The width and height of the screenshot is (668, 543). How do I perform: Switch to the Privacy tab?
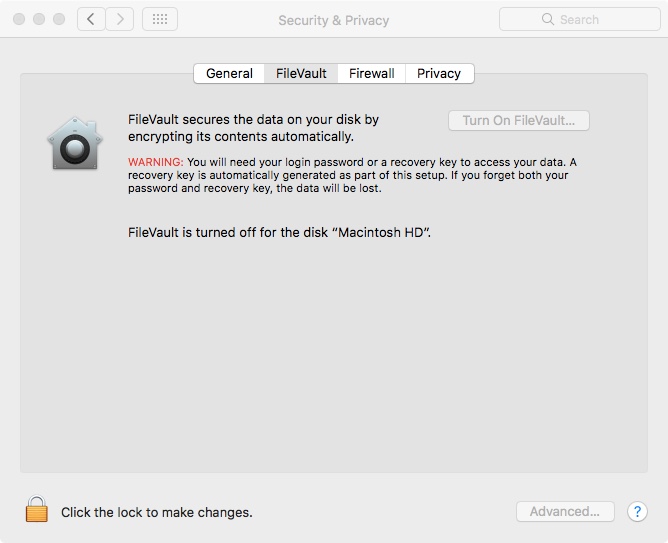[x=439, y=73]
